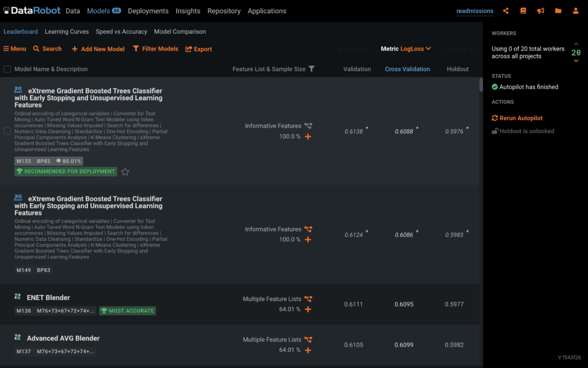
Task: Click cross validation score 0.6088
Action: point(404,132)
